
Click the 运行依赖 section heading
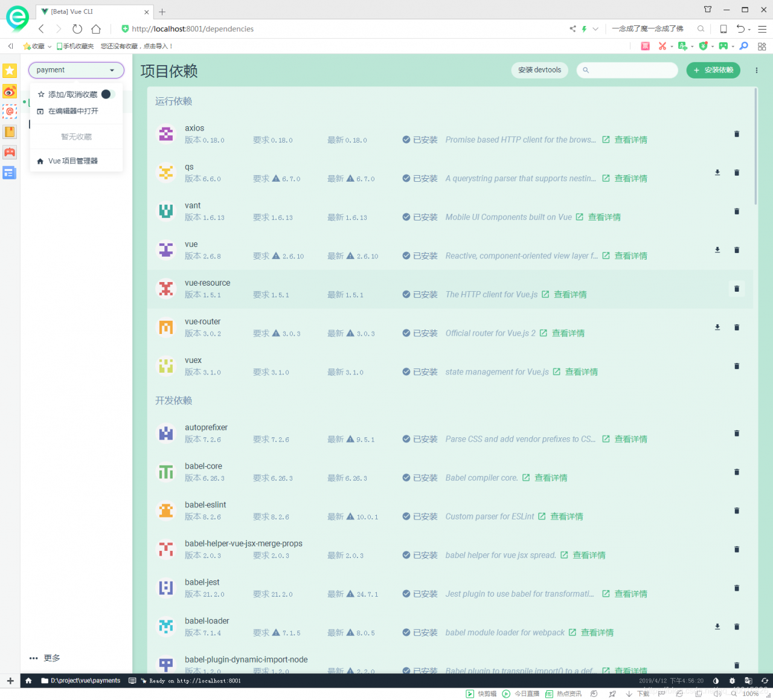173,101
